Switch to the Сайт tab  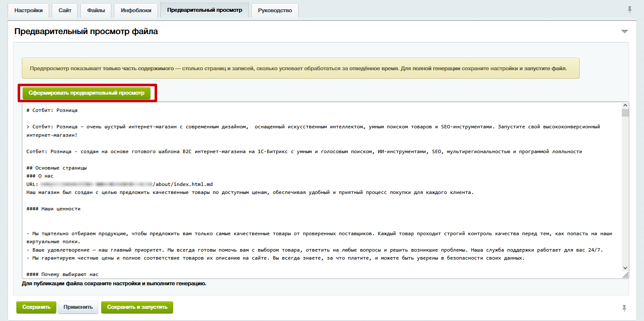click(x=65, y=11)
